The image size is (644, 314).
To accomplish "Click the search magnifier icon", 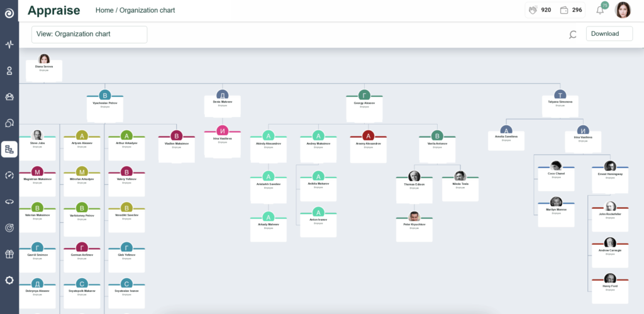I will 572,35.
